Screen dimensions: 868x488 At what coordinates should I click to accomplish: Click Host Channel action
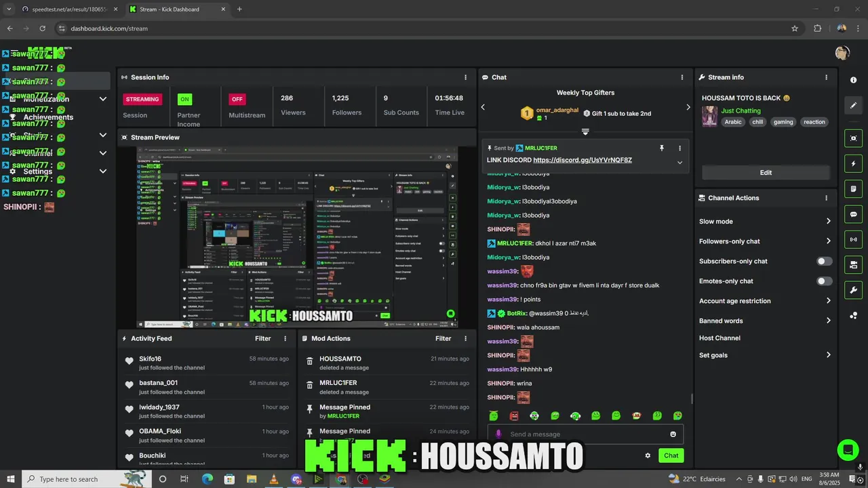tap(719, 338)
